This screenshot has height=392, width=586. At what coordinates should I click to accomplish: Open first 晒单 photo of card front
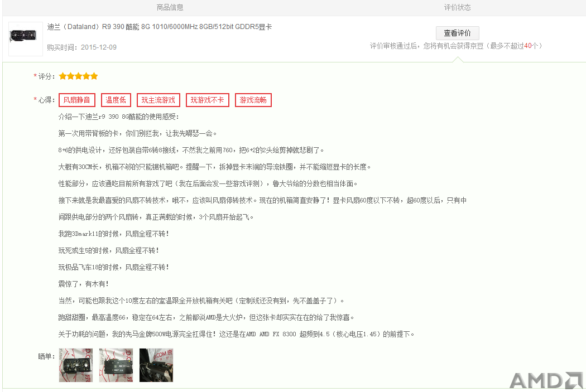pos(76,365)
